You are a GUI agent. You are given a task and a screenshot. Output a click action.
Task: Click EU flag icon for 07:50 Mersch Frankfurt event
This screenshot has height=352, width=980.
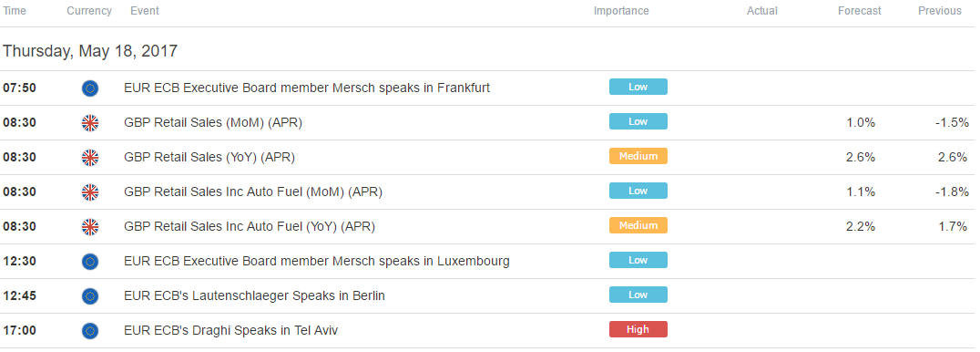click(x=90, y=88)
